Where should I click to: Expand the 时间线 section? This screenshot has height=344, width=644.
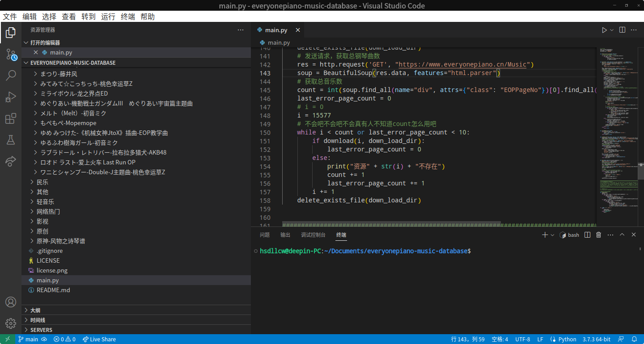136,320
